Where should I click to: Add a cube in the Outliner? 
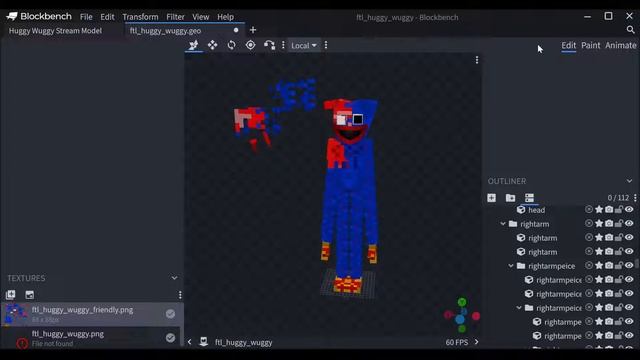tap(491, 198)
